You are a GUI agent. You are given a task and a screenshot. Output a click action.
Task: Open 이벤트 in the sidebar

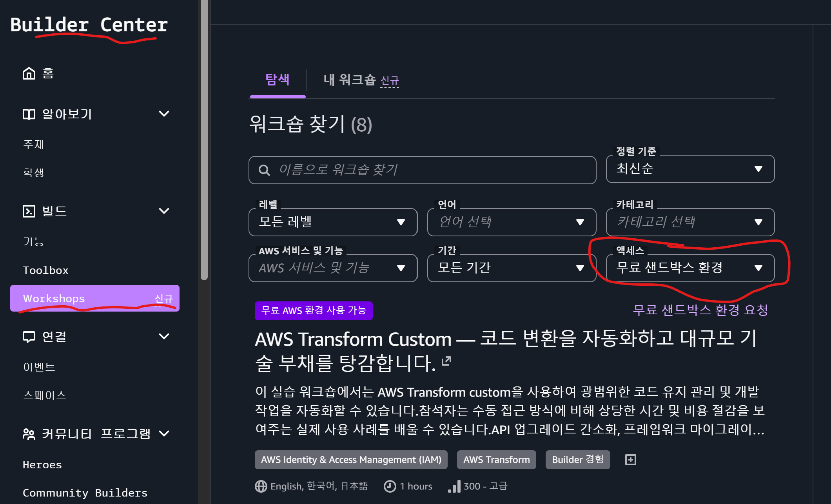39,367
